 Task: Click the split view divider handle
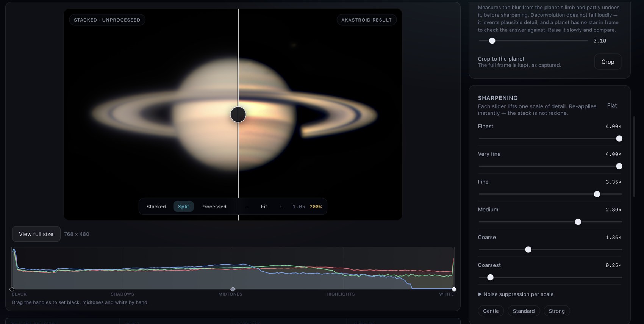click(x=238, y=114)
